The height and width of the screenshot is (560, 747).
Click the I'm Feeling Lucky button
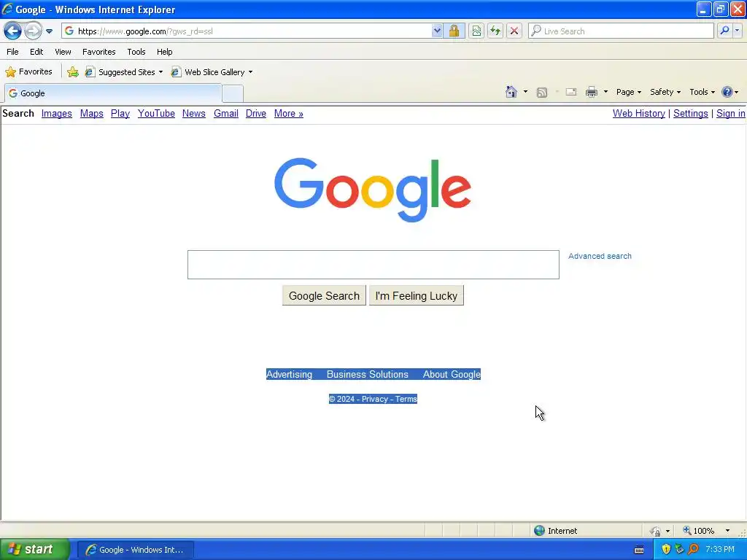(417, 296)
